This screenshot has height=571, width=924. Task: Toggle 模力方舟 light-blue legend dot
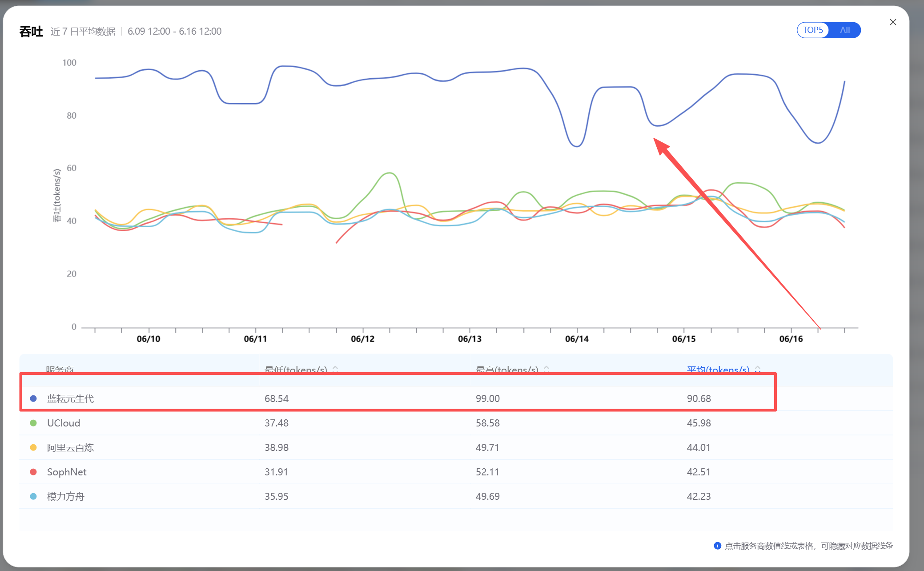pyautogui.click(x=33, y=496)
